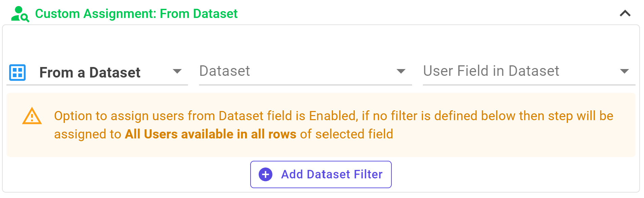644x198 pixels.
Task: Click the warning message first line
Action: tap(334, 116)
